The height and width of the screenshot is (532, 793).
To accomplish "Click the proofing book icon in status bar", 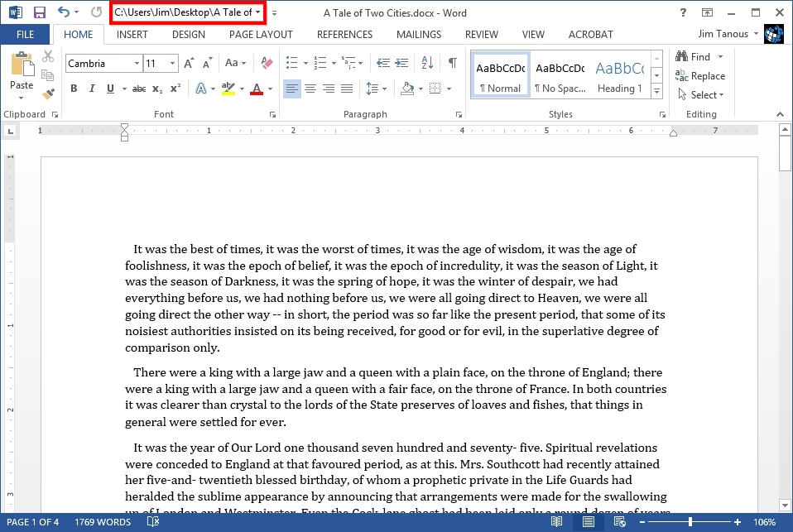I will [x=153, y=521].
